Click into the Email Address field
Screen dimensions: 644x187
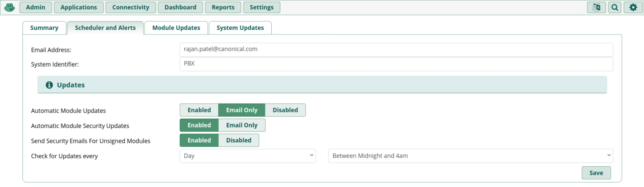(x=396, y=49)
